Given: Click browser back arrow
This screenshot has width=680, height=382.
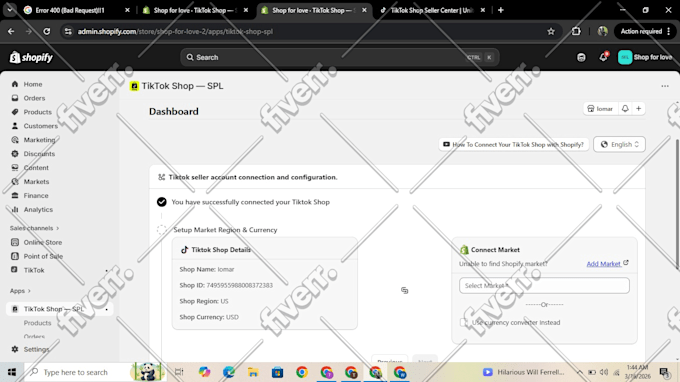Looking at the screenshot, I should (11, 31).
